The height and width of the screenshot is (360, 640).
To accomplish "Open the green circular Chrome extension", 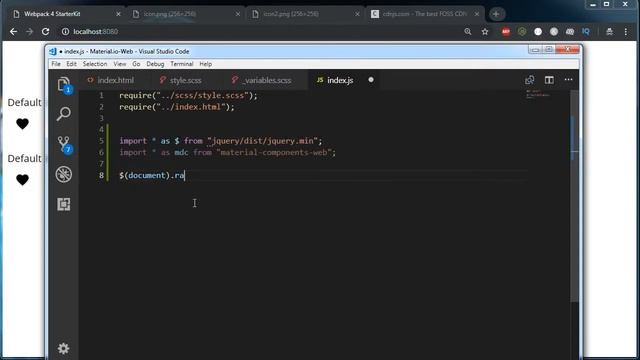I will pos(522,31).
